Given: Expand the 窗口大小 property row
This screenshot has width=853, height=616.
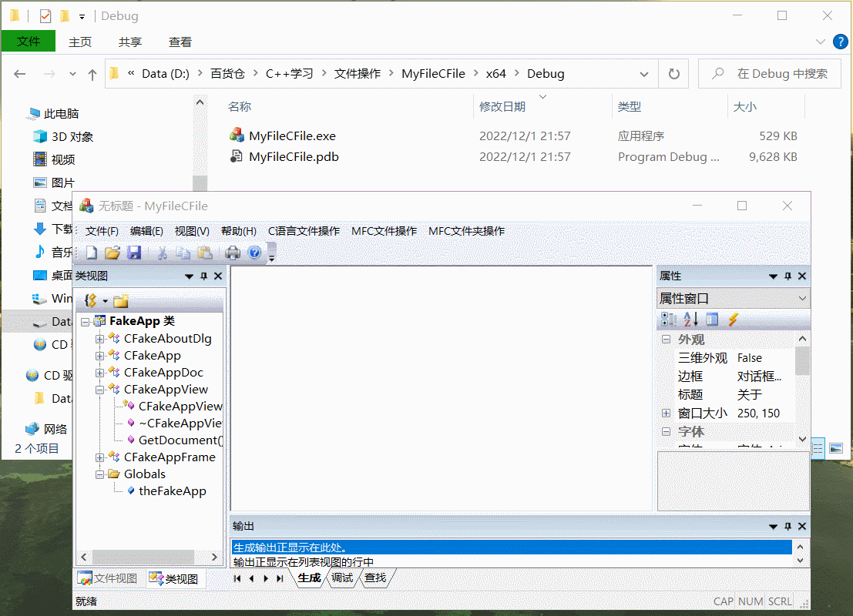Looking at the screenshot, I should tap(666, 413).
